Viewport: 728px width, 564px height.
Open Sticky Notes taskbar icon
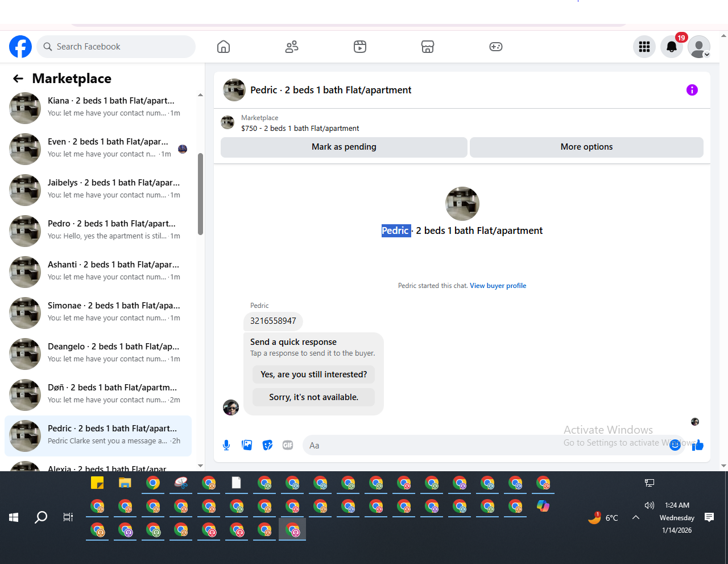pos(97,483)
